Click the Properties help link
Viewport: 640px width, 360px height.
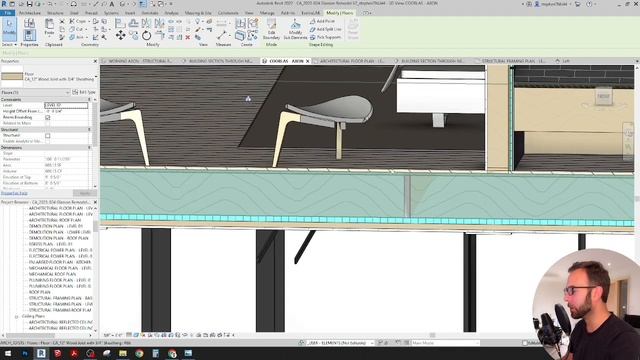click(14, 193)
